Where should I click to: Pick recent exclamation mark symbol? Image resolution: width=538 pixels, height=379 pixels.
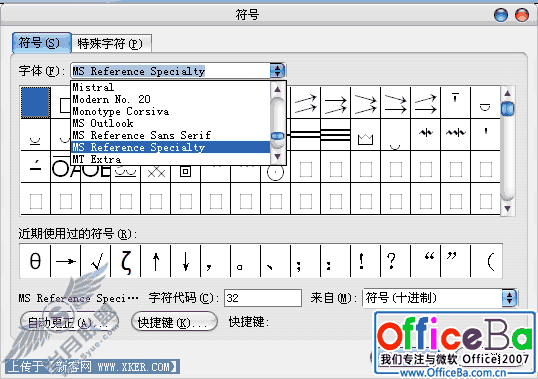coord(365,261)
